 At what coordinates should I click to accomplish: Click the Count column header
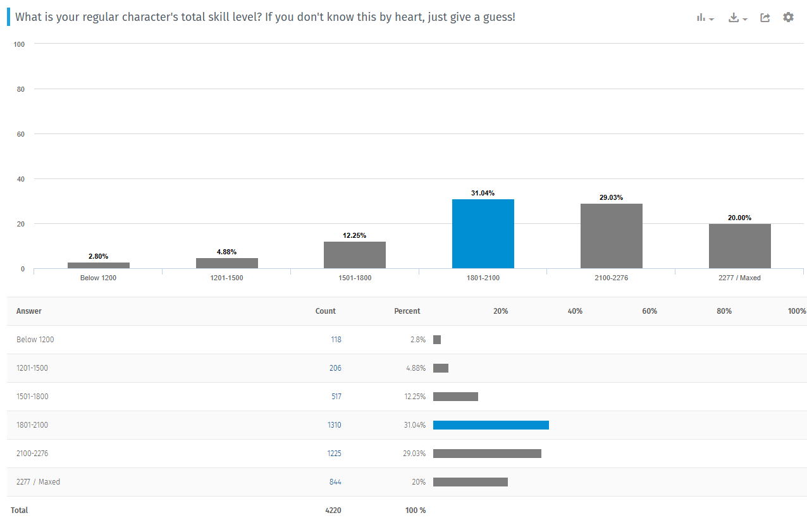pyautogui.click(x=326, y=311)
